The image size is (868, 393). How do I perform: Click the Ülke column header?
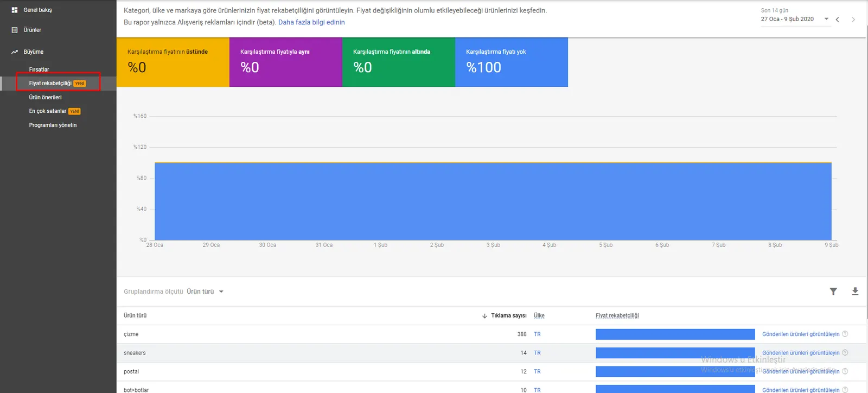(x=539, y=315)
